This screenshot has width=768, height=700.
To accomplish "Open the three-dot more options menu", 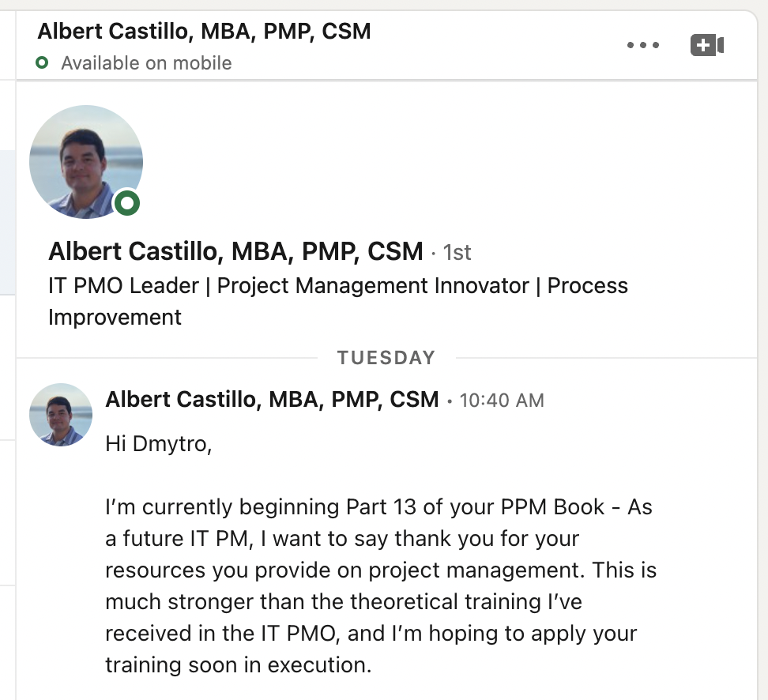I will (642, 45).
